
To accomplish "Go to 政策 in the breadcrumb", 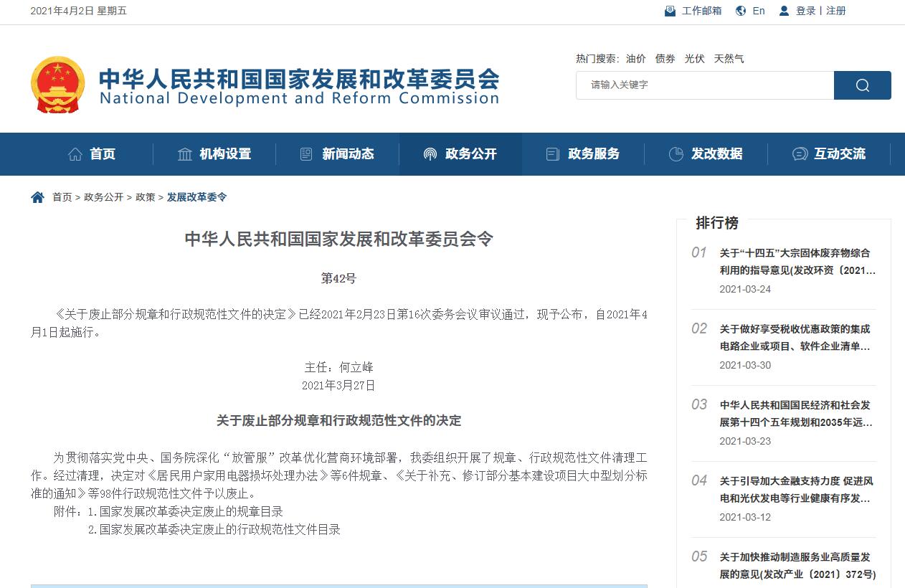I will click(x=146, y=197).
